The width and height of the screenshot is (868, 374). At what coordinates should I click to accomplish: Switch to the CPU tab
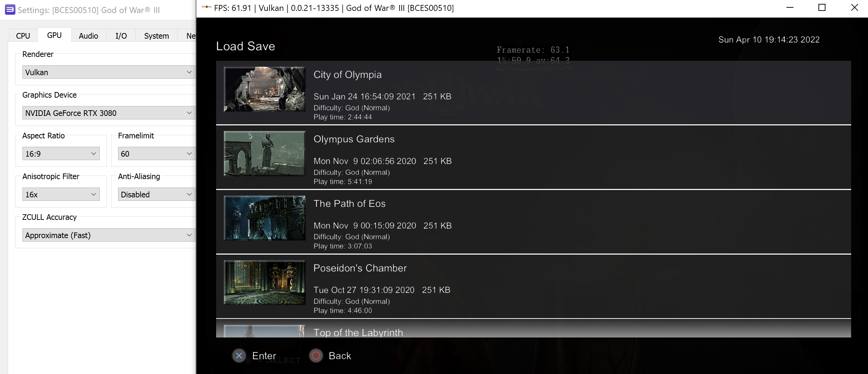[22, 35]
